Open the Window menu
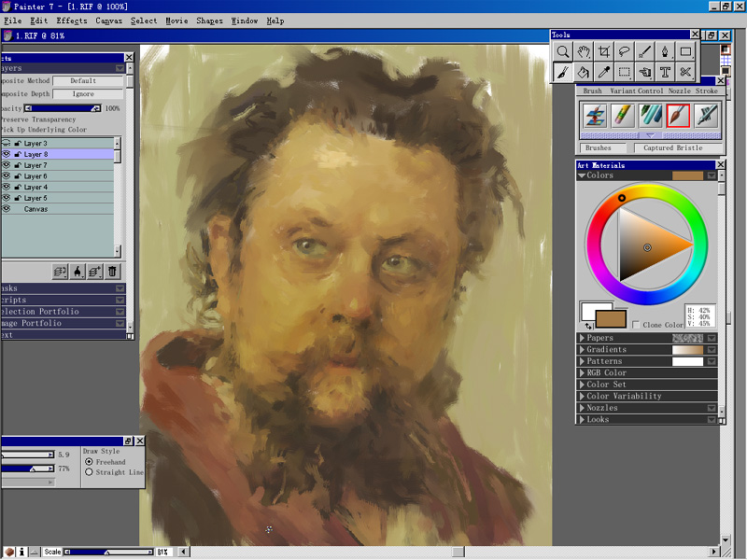 pos(245,21)
